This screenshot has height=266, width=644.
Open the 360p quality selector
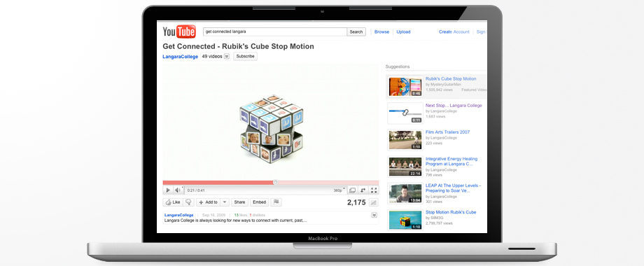pyautogui.click(x=339, y=190)
